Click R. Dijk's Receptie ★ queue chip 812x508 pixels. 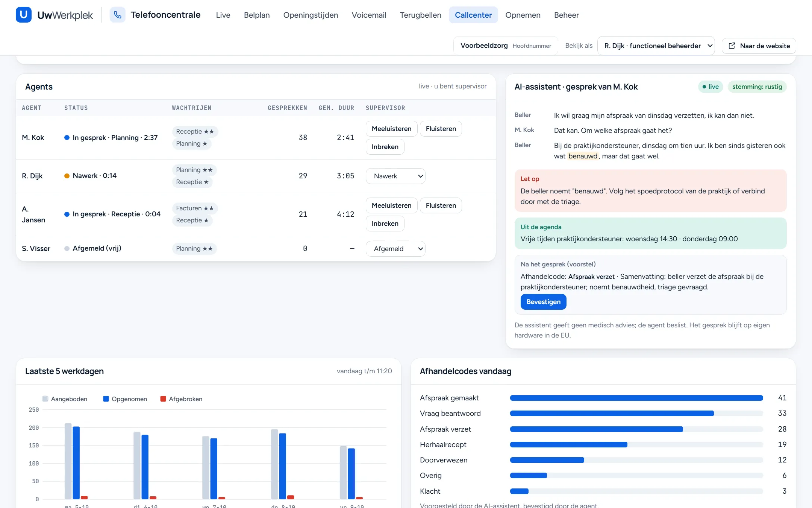coord(192,182)
